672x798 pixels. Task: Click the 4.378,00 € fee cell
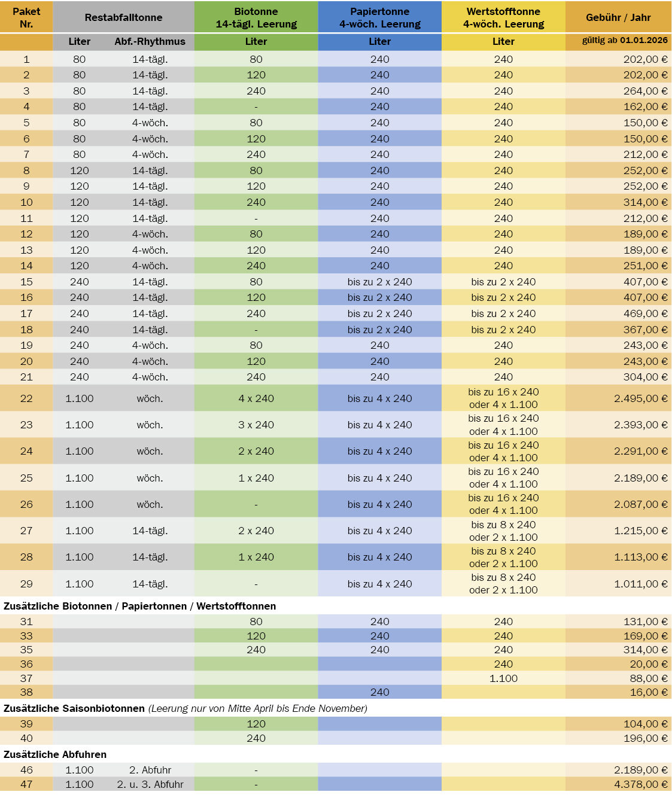click(640, 784)
